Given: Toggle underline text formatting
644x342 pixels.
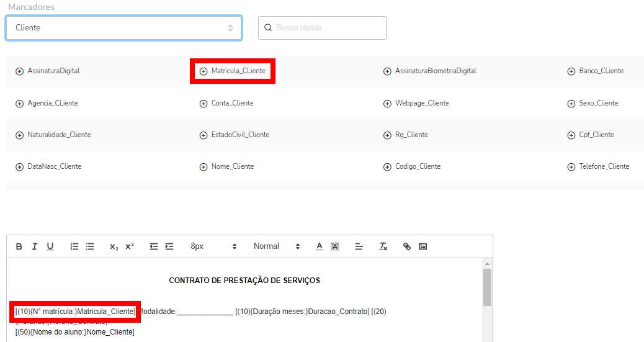Looking at the screenshot, I should 50,246.
